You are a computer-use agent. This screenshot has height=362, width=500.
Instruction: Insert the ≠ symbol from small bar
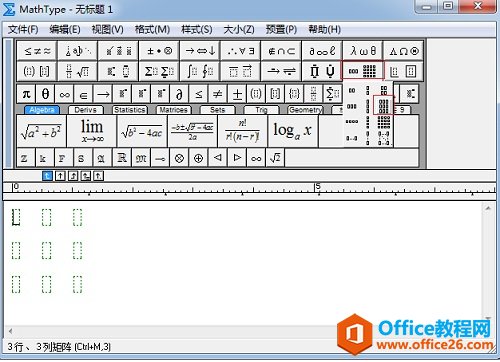tap(218, 94)
